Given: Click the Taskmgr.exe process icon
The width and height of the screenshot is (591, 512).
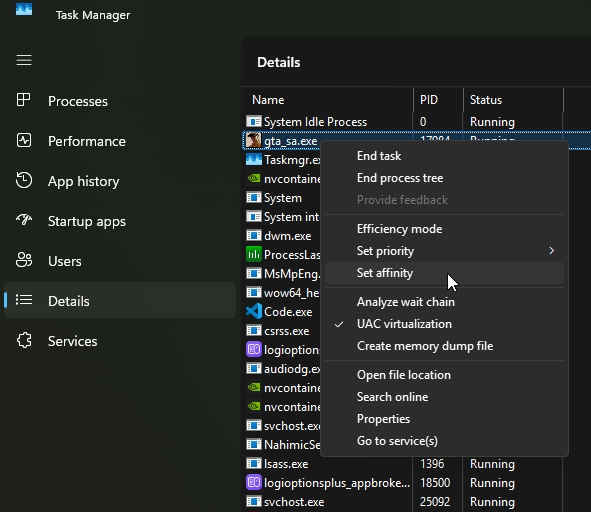Looking at the screenshot, I should (x=254, y=159).
